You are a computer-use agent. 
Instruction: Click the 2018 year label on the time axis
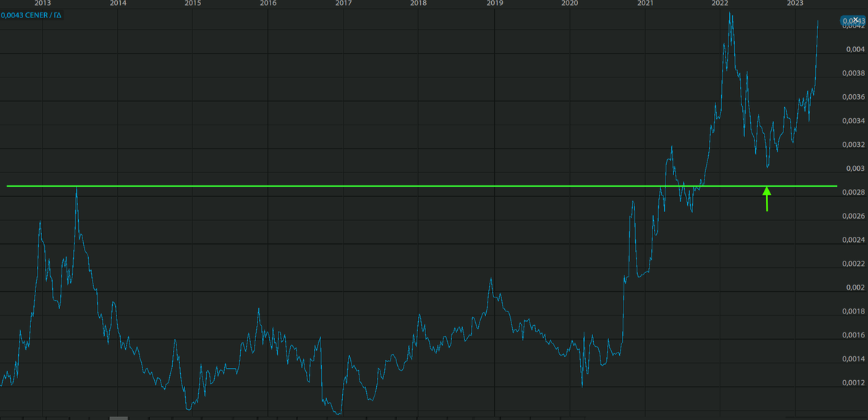[419, 4]
